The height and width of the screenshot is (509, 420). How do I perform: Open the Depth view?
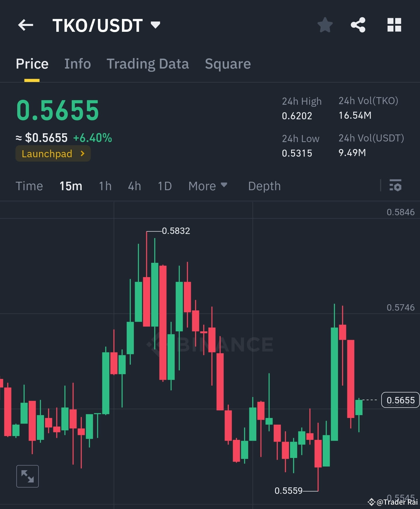(x=264, y=186)
